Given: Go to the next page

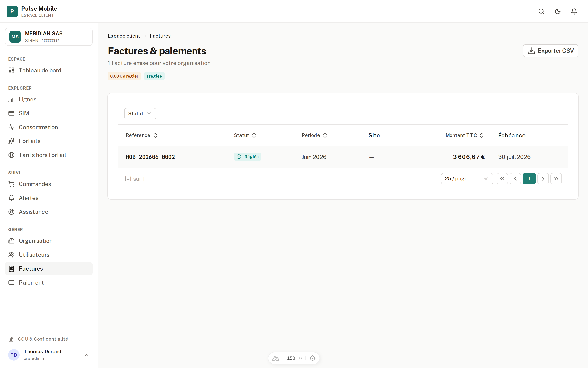Looking at the screenshot, I should tap(543, 179).
